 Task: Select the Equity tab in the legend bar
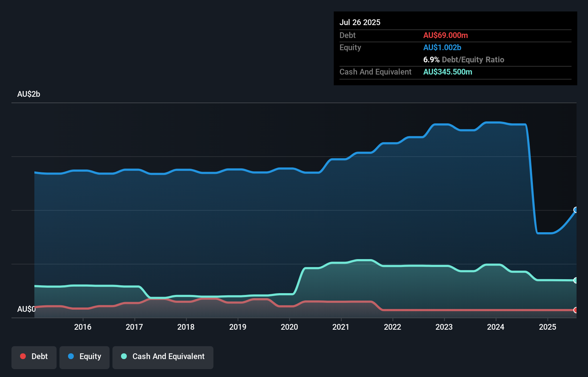point(84,357)
